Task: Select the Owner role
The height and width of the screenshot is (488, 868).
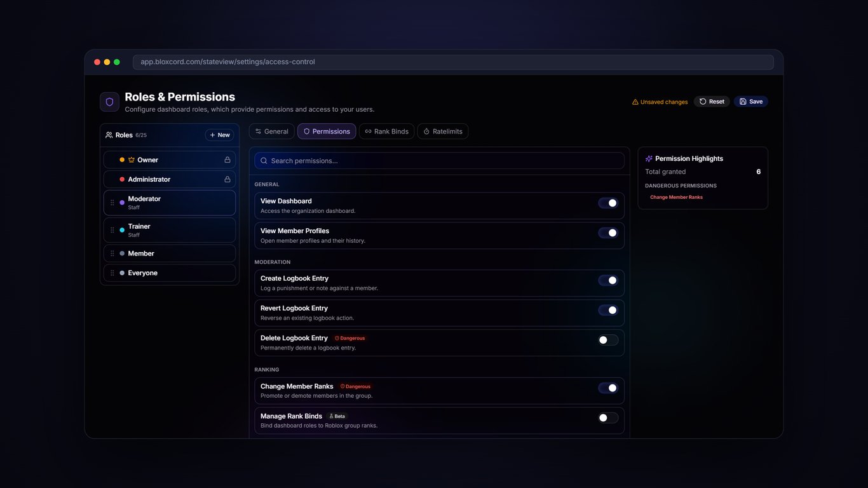Action: point(170,159)
